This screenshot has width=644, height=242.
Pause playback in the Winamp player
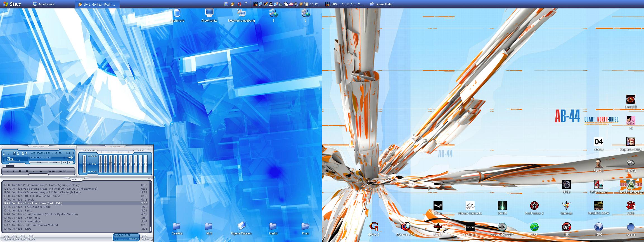[20, 171]
